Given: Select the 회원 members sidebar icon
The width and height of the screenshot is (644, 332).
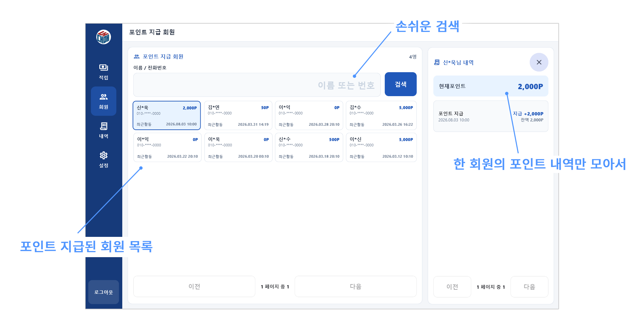Looking at the screenshot, I should coord(104,97).
